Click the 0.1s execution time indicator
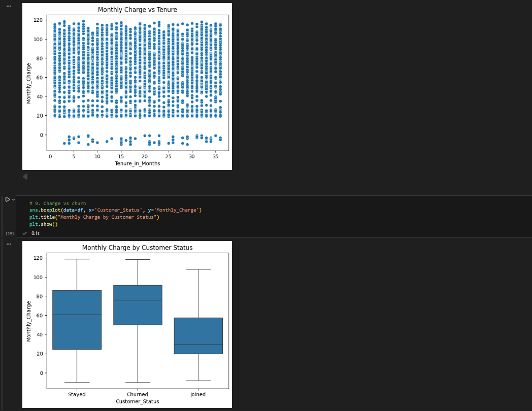532x411 pixels. point(35,233)
